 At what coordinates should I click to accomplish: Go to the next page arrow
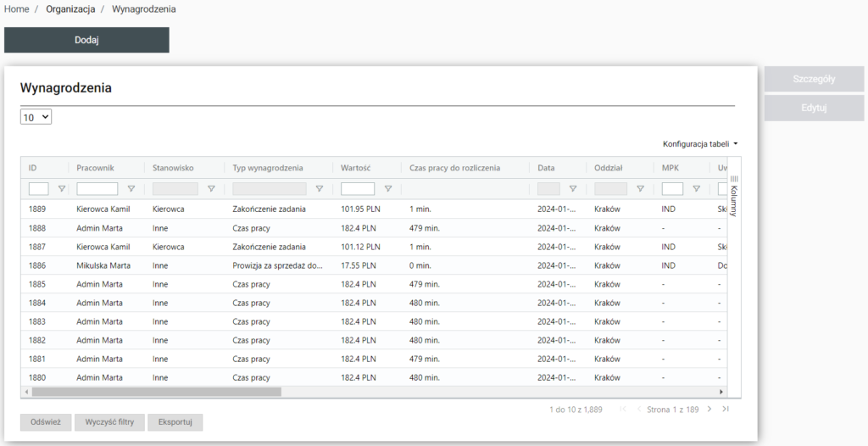(x=710, y=410)
